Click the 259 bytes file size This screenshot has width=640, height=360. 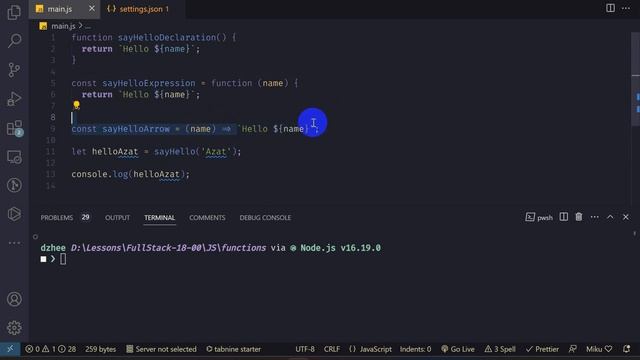pyautogui.click(x=100, y=349)
